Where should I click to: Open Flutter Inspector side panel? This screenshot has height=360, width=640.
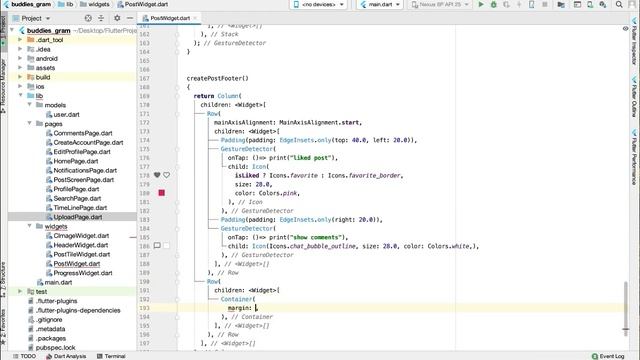coord(634,41)
